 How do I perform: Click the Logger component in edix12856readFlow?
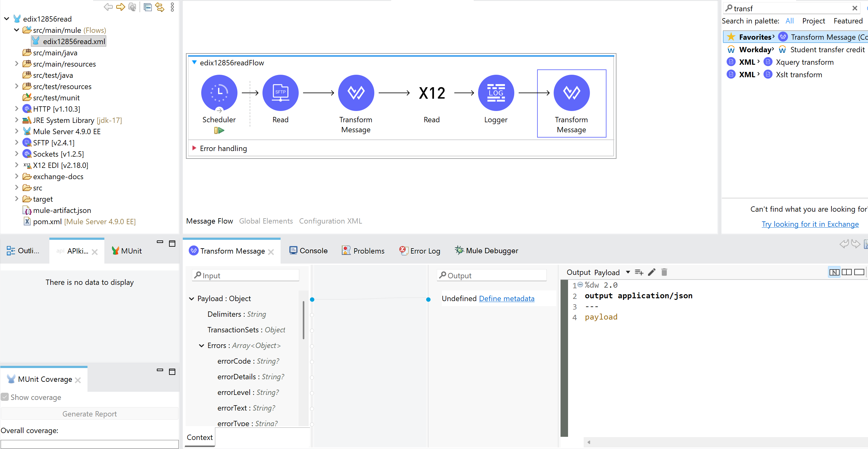coord(496,93)
